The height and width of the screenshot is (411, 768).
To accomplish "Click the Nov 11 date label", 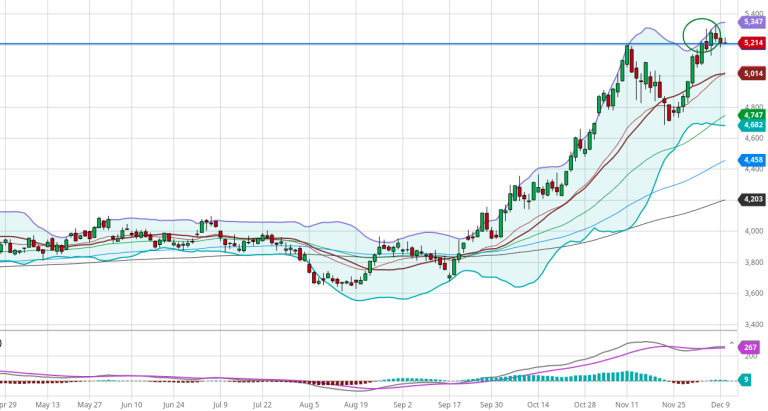I will point(628,406).
